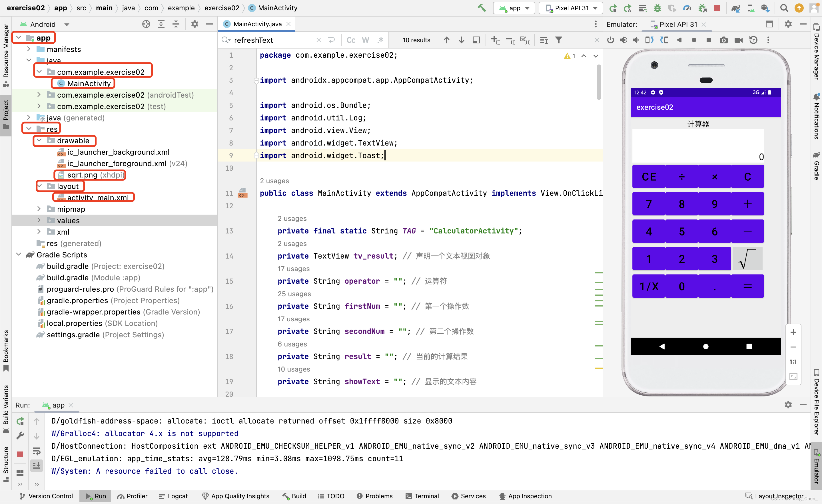Viewport: 822px width, 504px height.
Task: Click emulator snapshots icon
Action: (753, 40)
